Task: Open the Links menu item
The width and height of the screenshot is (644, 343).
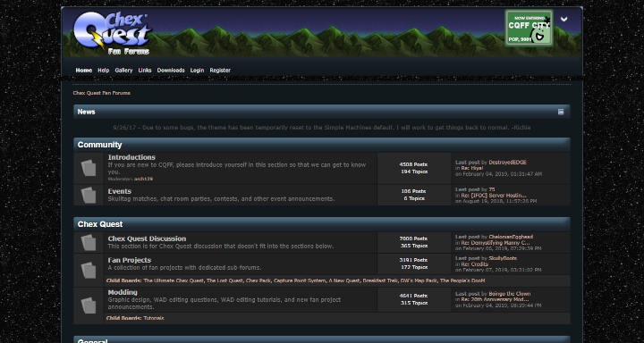Action: [x=145, y=71]
